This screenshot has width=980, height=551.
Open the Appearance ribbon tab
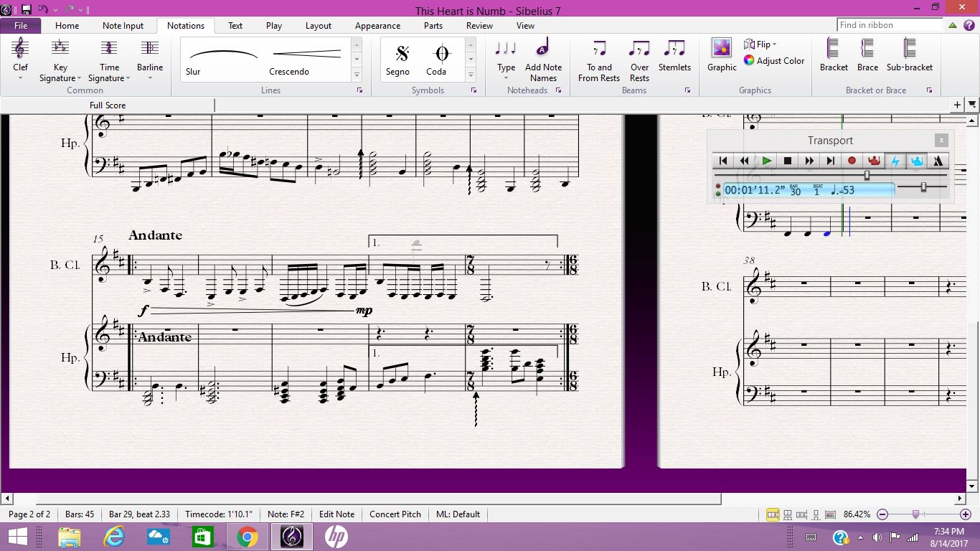(377, 26)
